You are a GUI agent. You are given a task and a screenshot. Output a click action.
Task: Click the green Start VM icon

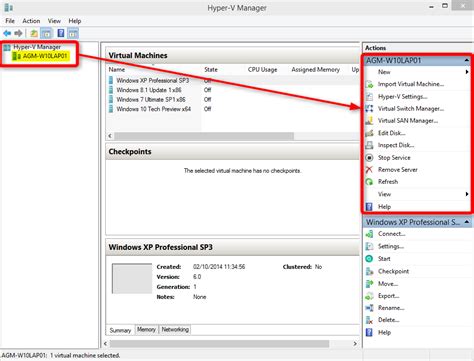point(369,259)
